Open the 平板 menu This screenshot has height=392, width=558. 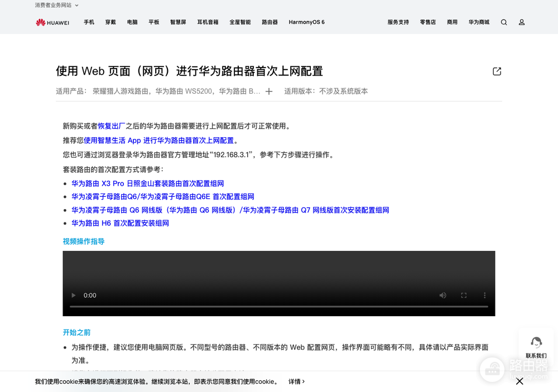pyautogui.click(x=154, y=22)
